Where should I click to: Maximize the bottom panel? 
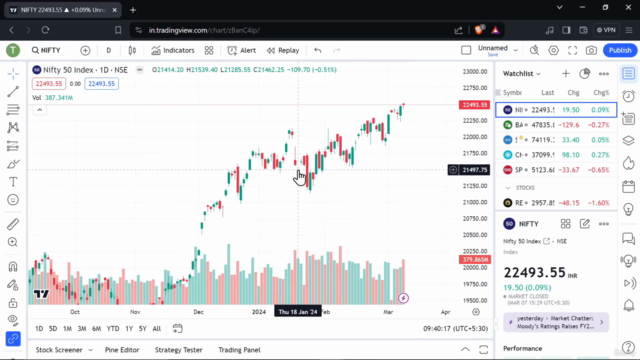click(484, 349)
